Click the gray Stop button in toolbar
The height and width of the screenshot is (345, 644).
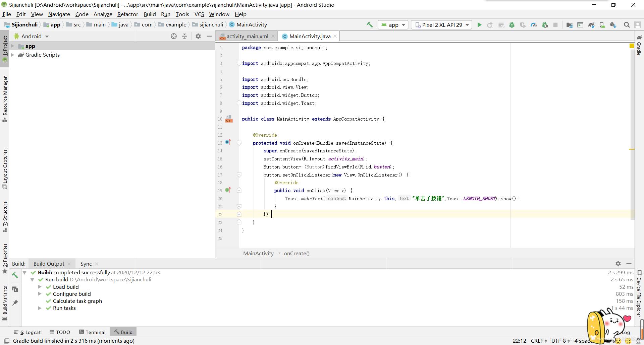pos(555,25)
